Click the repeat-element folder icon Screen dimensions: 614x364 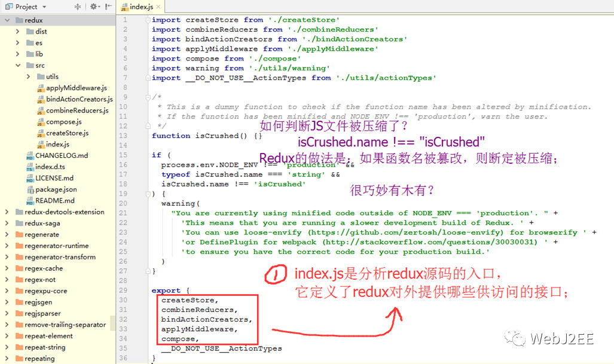click(19, 336)
